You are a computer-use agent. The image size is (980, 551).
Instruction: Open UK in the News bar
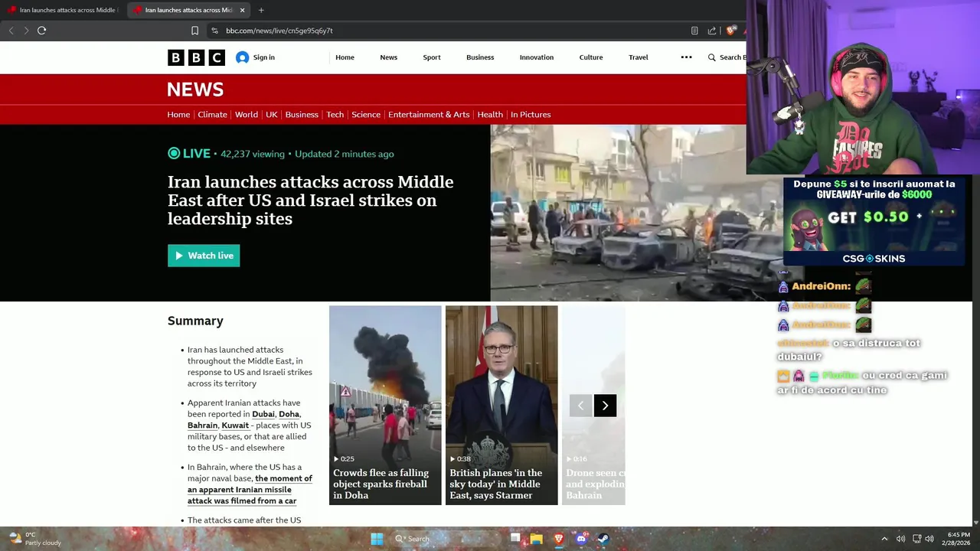(x=272, y=115)
